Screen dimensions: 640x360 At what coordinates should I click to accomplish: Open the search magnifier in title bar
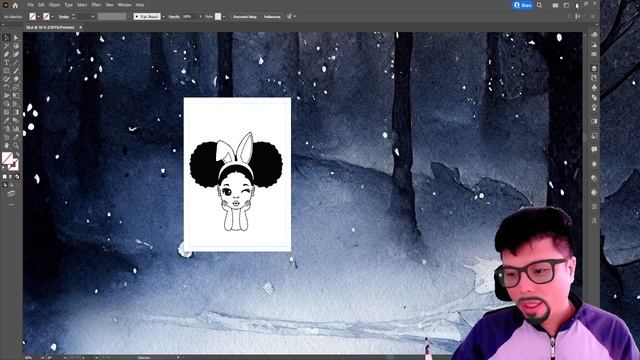point(539,5)
